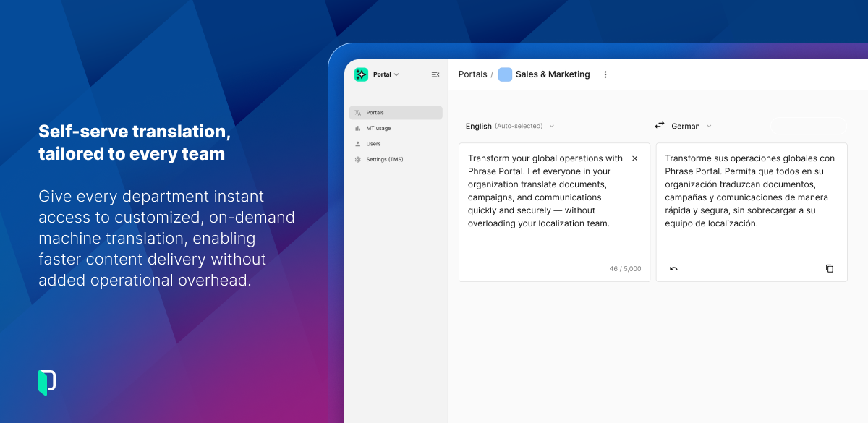868x423 pixels.
Task: Open the three-dot more options menu
Action: (x=605, y=74)
